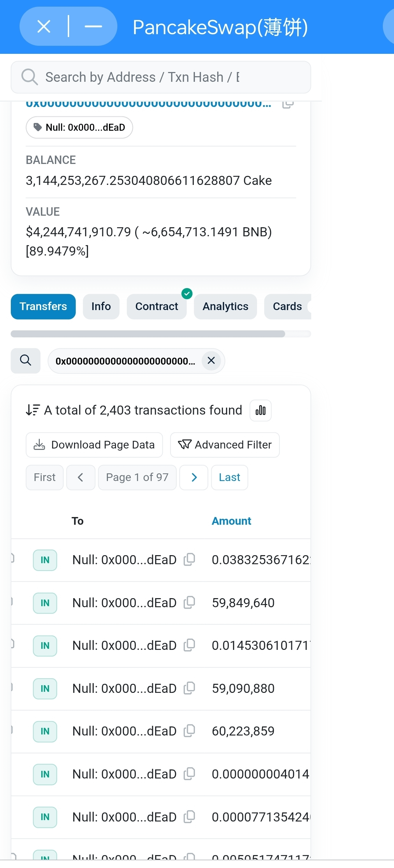This screenshot has height=868, width=394.
Task: Open the Info tab
Action: tap(101, 307)
